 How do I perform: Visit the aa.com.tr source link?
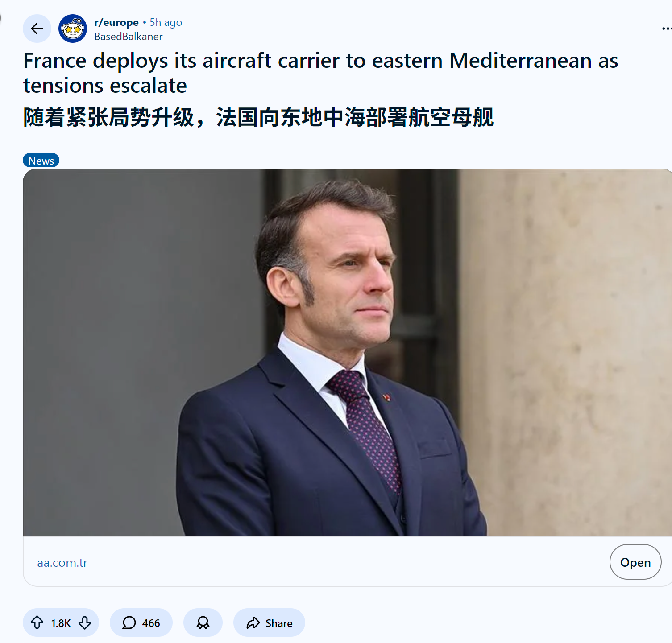tap(62, 563)
